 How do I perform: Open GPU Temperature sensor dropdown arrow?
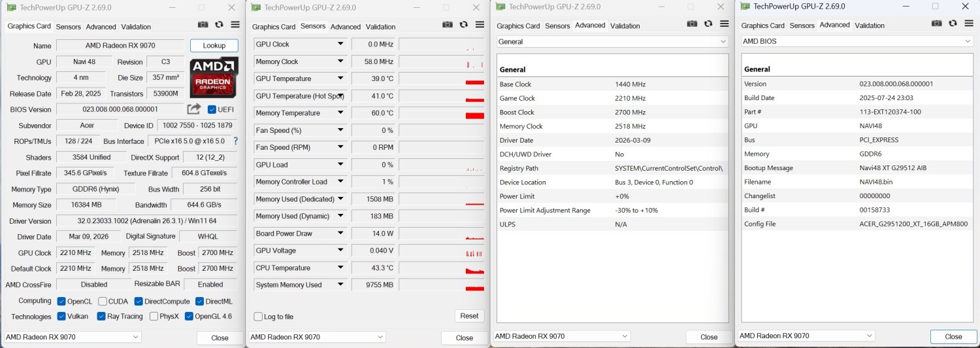pyautogui.click(x=340, y=78)
